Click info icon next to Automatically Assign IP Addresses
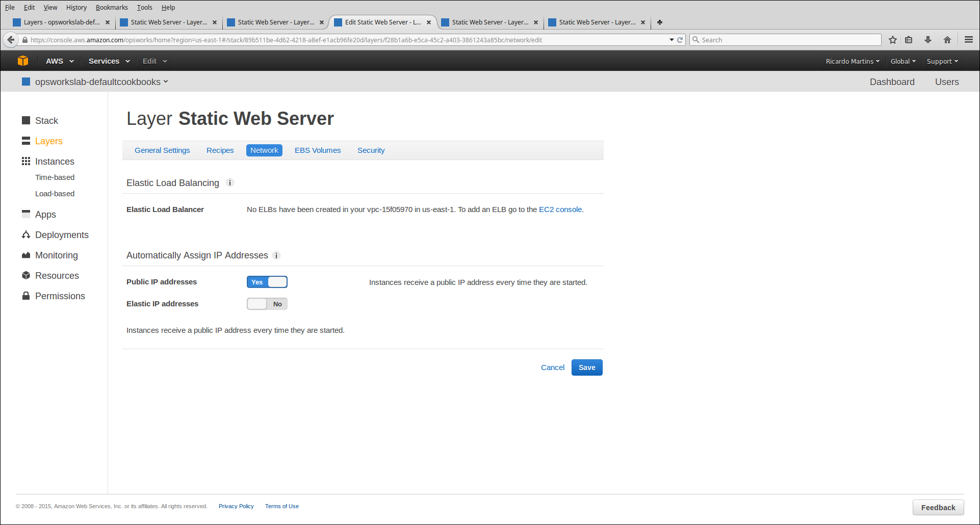980x525 pixels. point(276,255)
